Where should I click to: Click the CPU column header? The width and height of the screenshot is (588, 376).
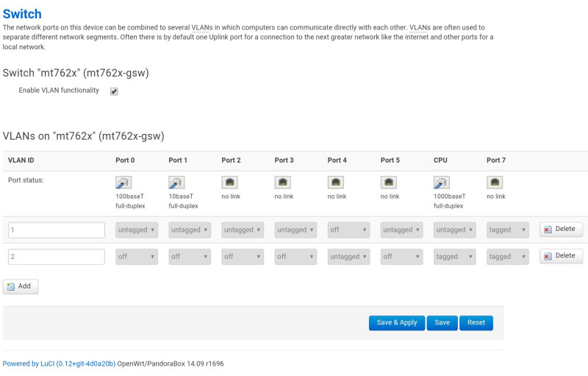click(440, 160)
